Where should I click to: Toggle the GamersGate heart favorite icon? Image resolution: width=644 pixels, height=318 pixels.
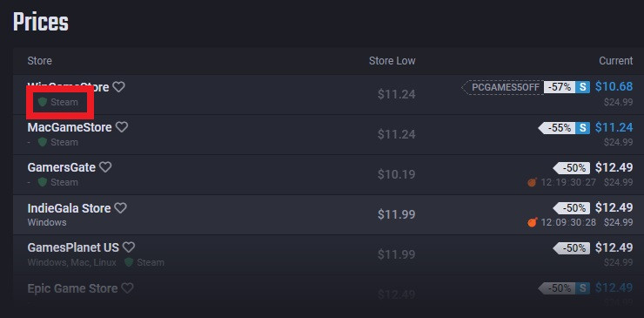(105, 167)
